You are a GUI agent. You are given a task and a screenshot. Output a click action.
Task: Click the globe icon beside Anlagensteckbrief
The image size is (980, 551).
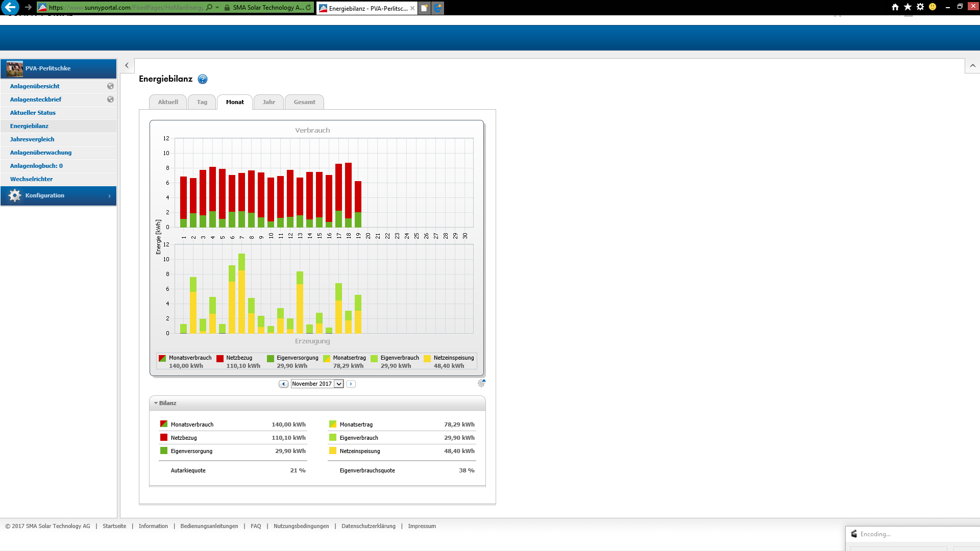point(110,99)
